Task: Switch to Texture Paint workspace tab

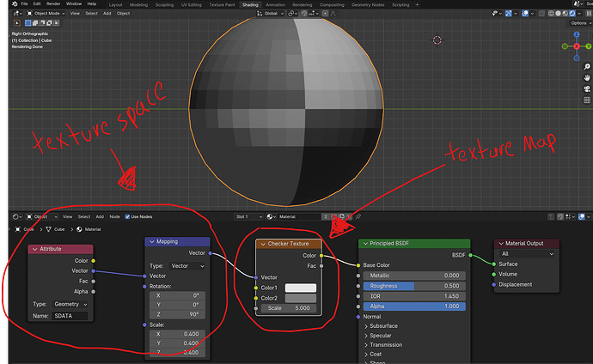Action: [x=222, y=5]
